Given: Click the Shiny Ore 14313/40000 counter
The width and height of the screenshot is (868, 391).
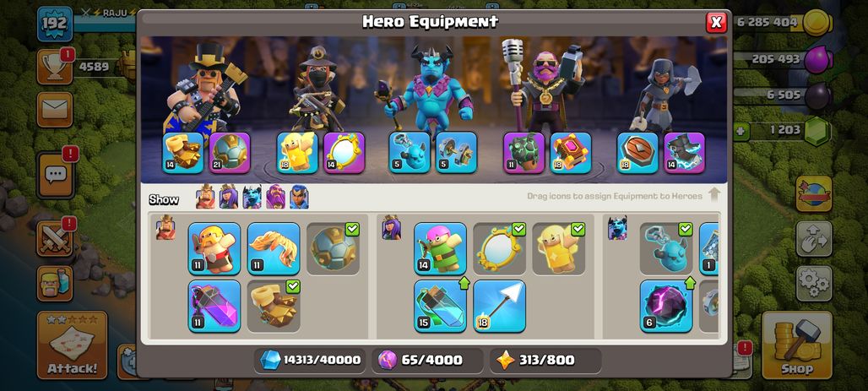Looking at the screenshot, I should [311, 360].
